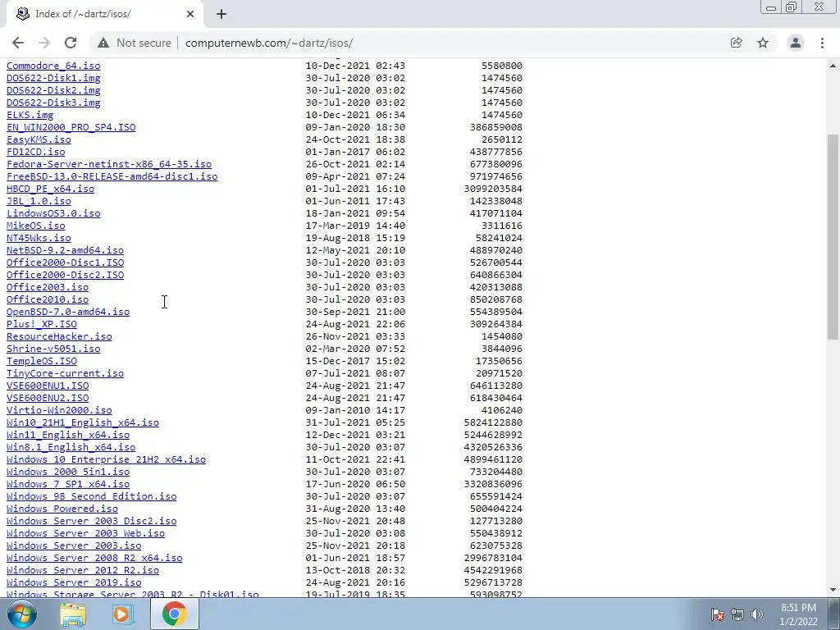Open the JBL_1.0.iso link
This screenshot has width=840, height=630.
(x=39, y=201)
